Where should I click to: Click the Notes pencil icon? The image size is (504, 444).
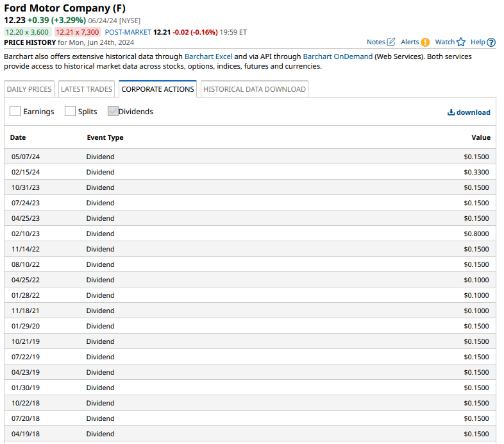(x=391, y=42)
